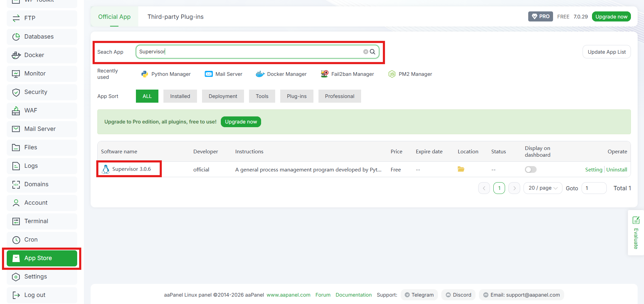Click the Domains sidebar icon
644x304 pixels.
[x=16, y=184]
